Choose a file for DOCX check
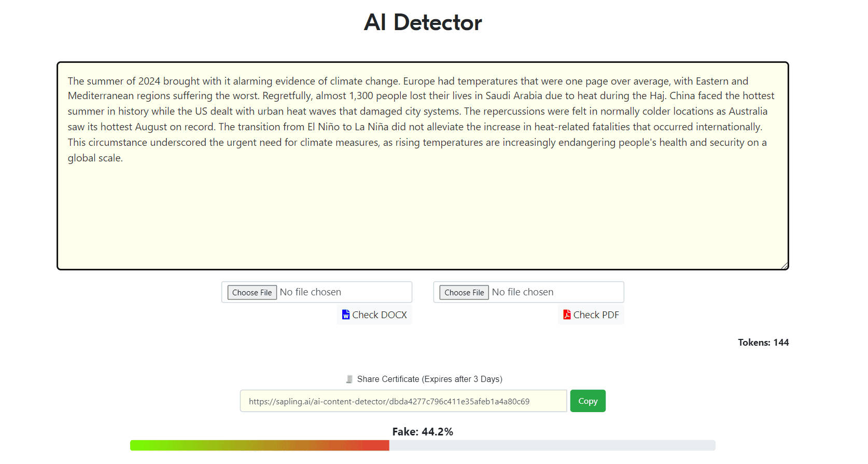Screen dimensions: 868x464 tap(252, 293)
